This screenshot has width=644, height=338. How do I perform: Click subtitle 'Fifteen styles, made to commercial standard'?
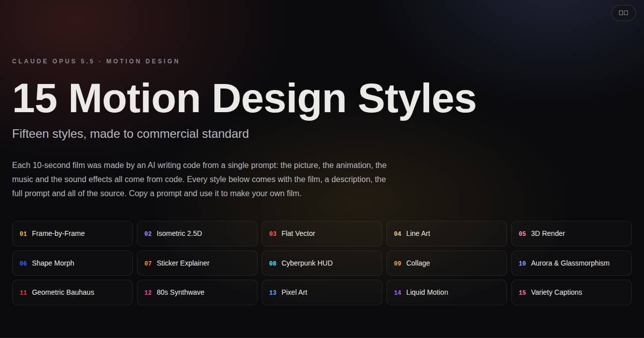[x=130, y=134]
